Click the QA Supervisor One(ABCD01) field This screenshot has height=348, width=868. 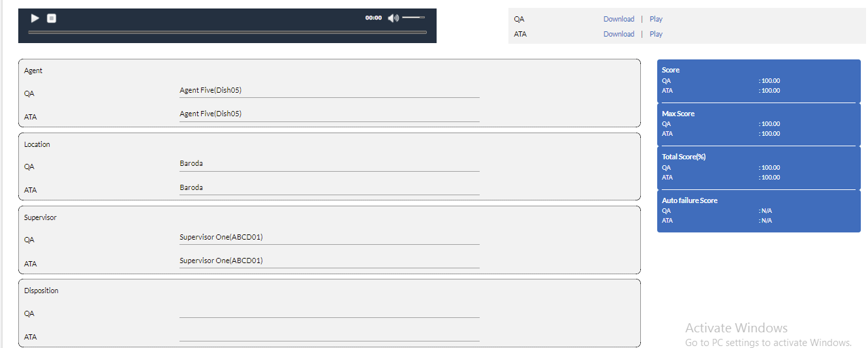pos(330,238)
